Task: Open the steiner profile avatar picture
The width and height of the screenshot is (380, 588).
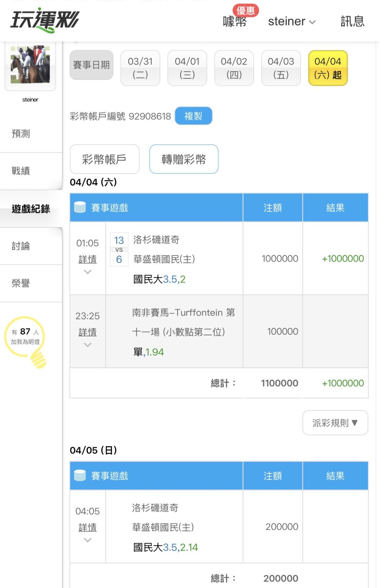Action: point(30,65)
